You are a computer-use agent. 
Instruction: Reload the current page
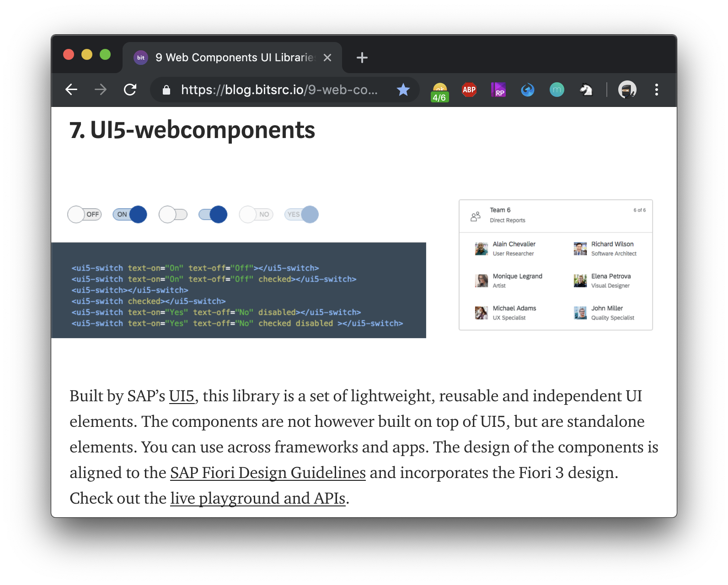click(130, 90)
